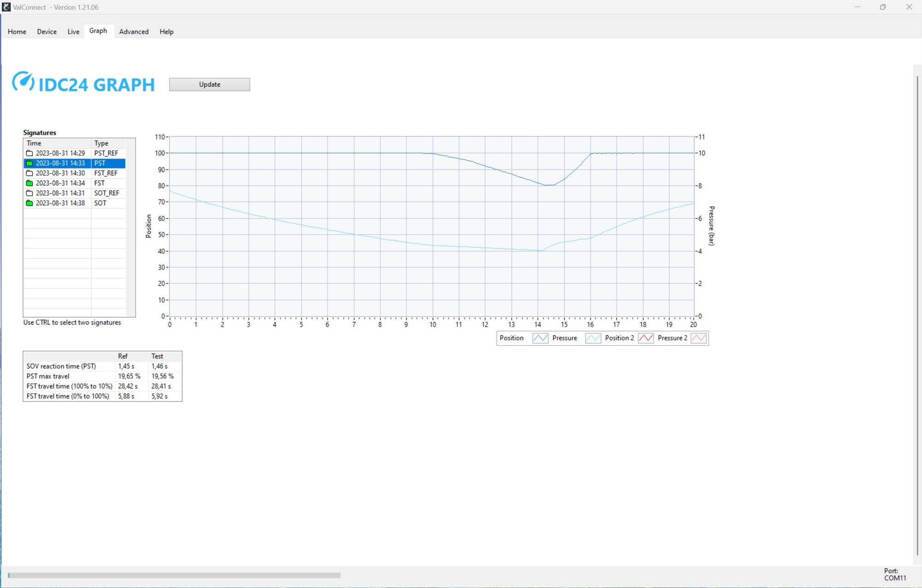Switch to the Device tab
Screen dimensions: 922x588
47,31
